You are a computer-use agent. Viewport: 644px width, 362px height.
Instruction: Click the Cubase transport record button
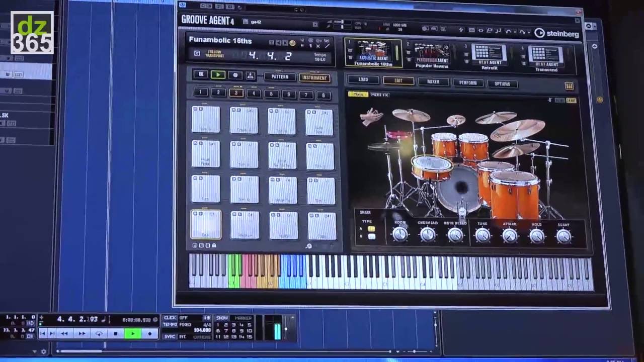coord(149,333)
